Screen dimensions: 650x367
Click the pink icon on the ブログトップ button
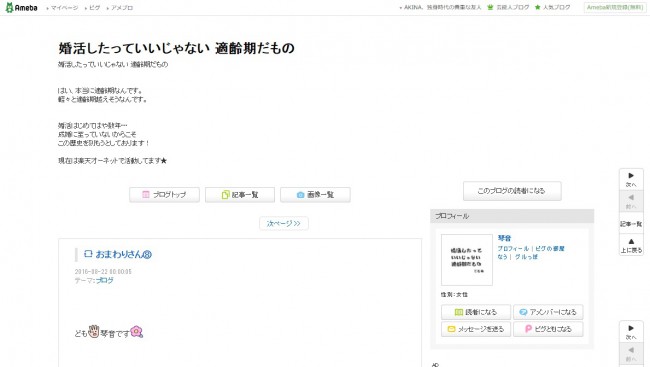click(146, 194)
